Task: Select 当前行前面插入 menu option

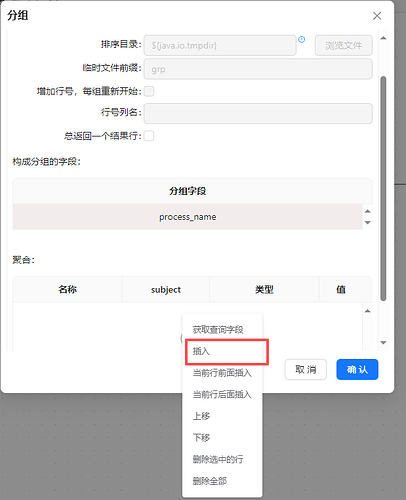Action: point(222,373)
